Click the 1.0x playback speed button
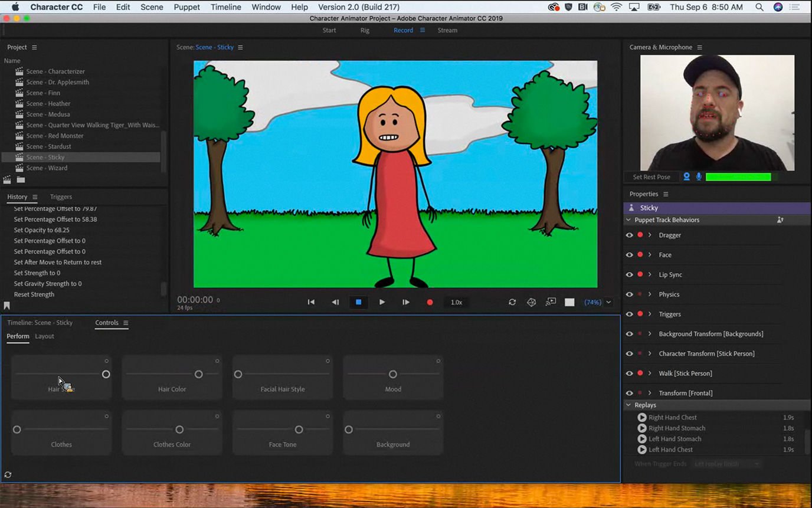 tap(456, 302)
